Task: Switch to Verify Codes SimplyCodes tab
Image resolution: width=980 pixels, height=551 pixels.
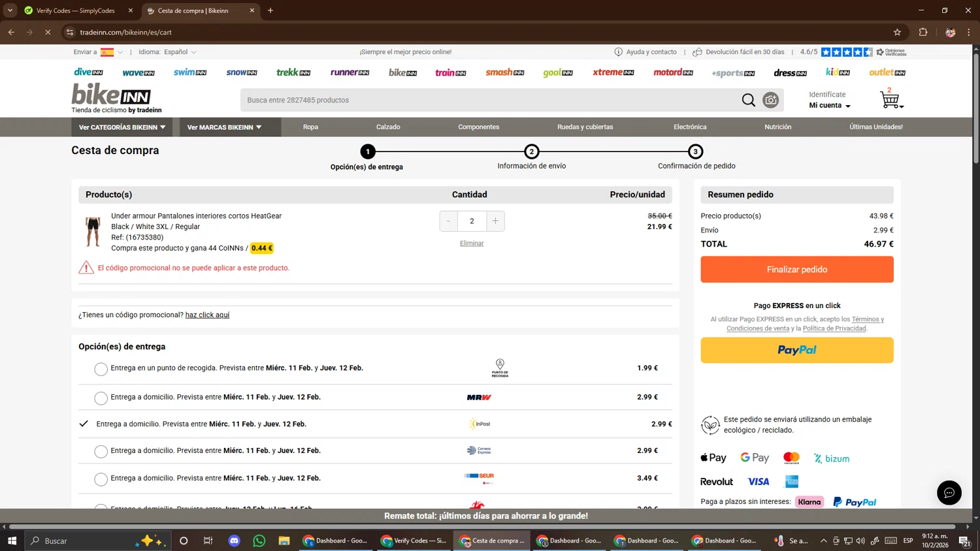Action: tap(77, 10)
